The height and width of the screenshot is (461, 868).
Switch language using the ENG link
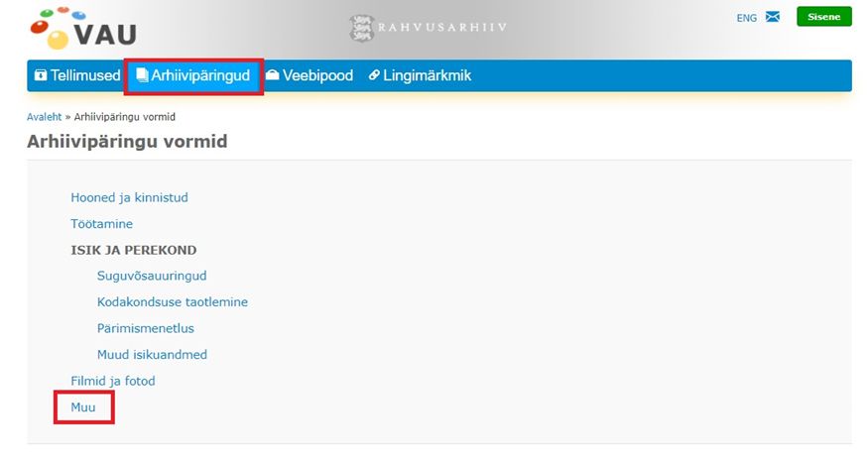[746, 18]
